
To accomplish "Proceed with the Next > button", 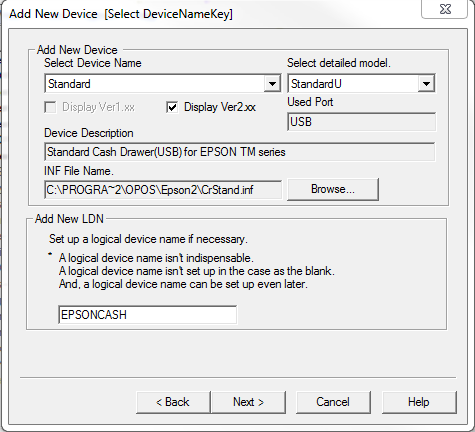I will pos(248,402).
